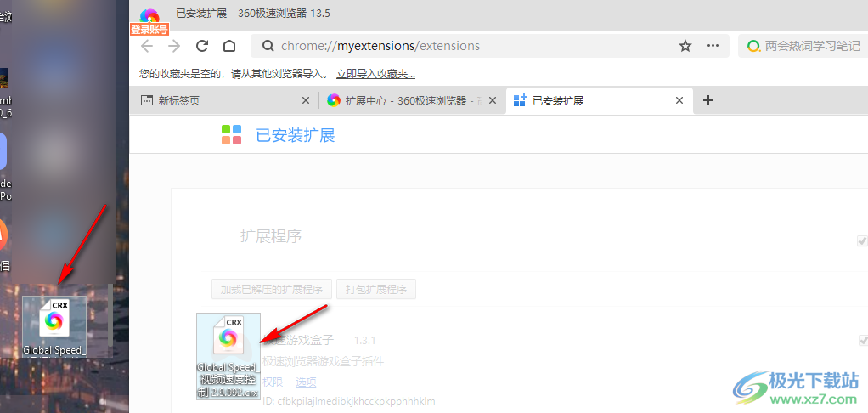Open the 选项 link of 极速游戏盒子
This screenshot has height=413, width=868.
(306, 382)
